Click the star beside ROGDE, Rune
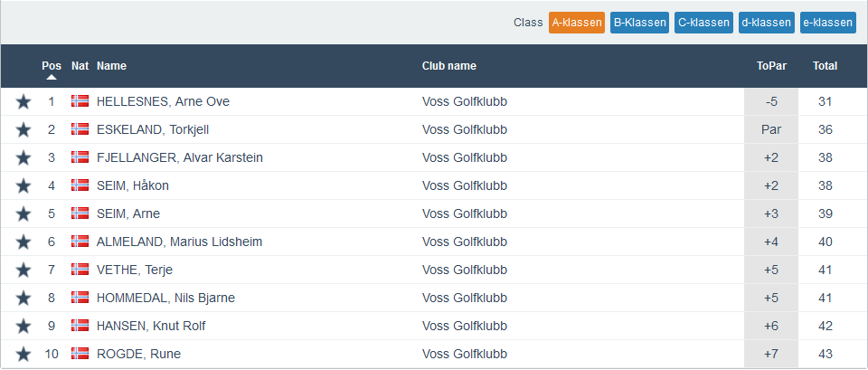Screen dimensions: 868x370 click(24, 355)
